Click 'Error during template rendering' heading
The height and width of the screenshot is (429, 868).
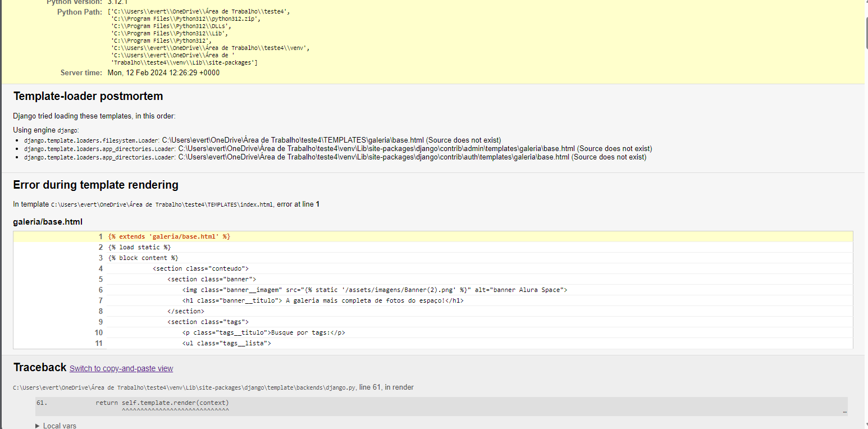pos(96,185)
